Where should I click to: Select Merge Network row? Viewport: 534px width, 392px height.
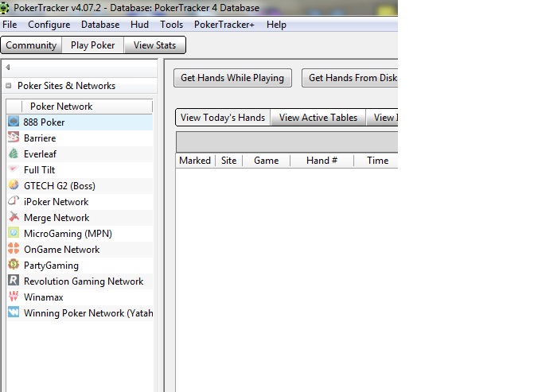(80, 217)
